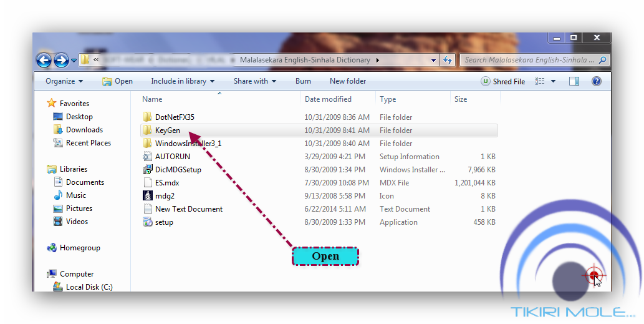Minimize the Explorer window

click(x=557, y=37)
